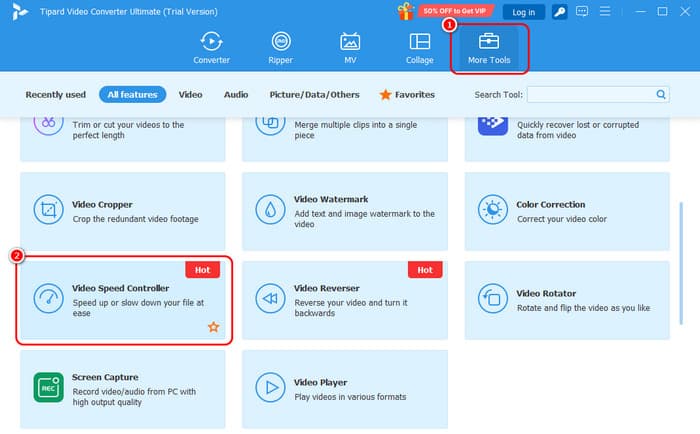Open Video Reverser title

click(326, 288)
